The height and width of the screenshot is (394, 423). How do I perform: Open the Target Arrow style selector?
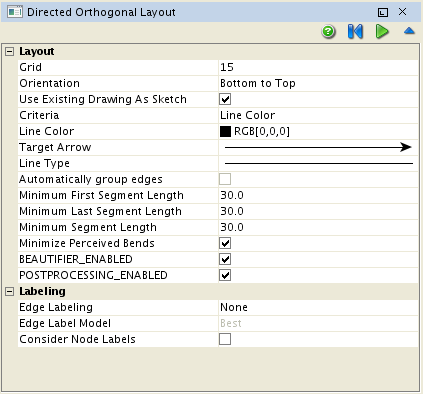coord(318,147)
